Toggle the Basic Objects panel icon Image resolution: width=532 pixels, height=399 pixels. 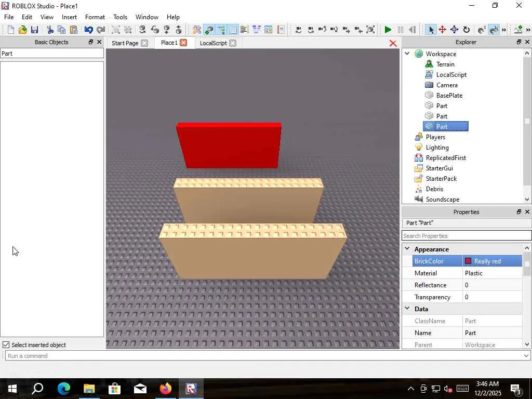click(x=209, y=30)
